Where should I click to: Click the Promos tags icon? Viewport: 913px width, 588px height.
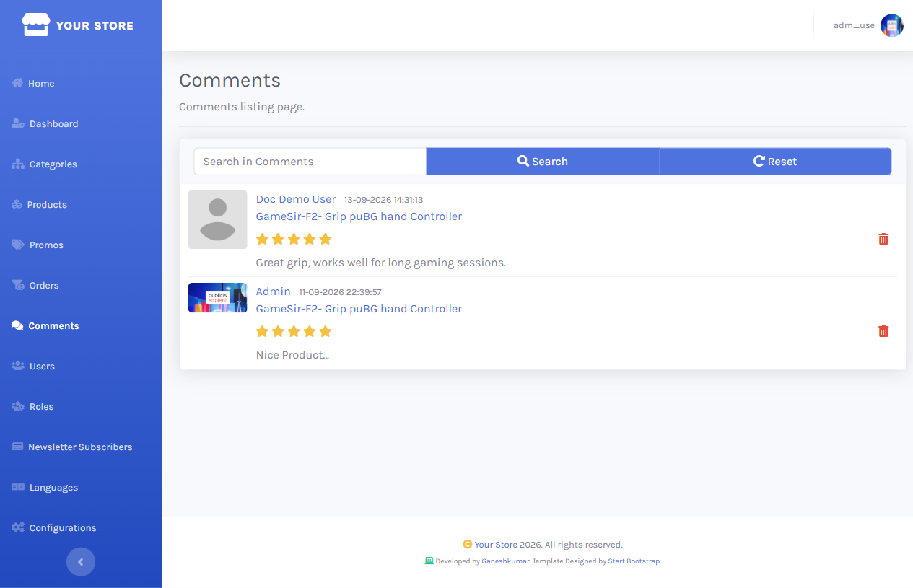(x=18, y=245)
